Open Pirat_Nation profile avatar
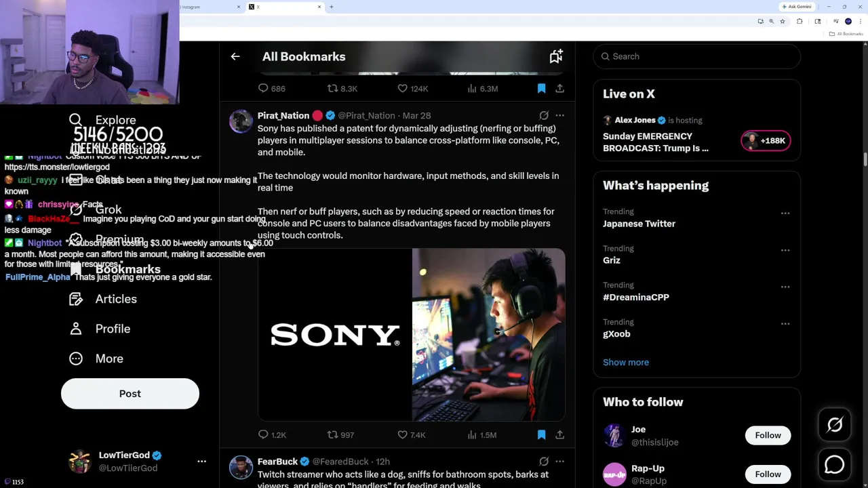The height and width of the screenshot is (488, 868). [x=241, y=122]
